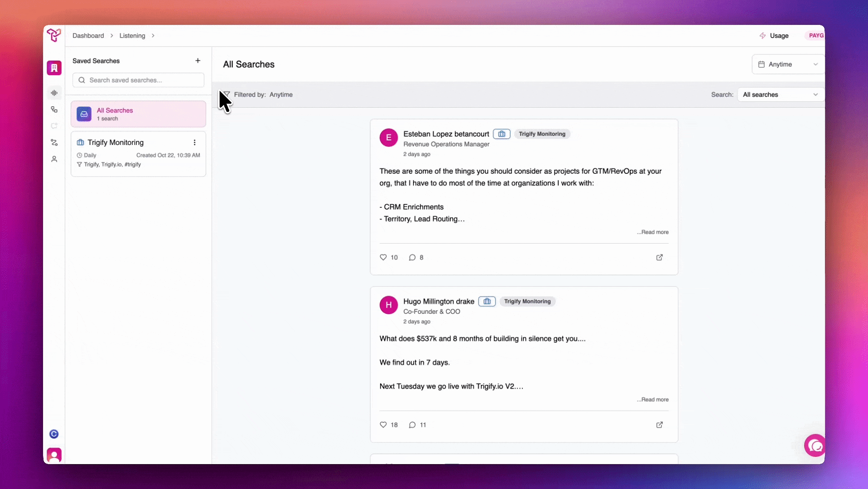Select All Searches in saved list
The width and height of the screenshot is (868, 489).
click(138, 114)
